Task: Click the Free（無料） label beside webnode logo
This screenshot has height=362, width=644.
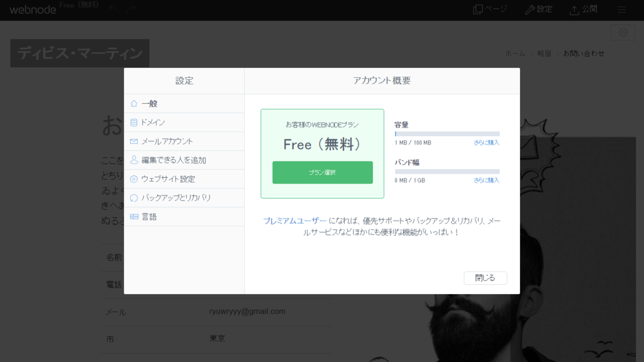Action: tap(79, 5)
